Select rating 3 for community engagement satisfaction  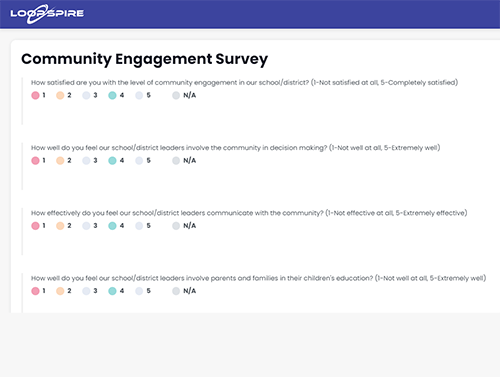click(86, 95)
